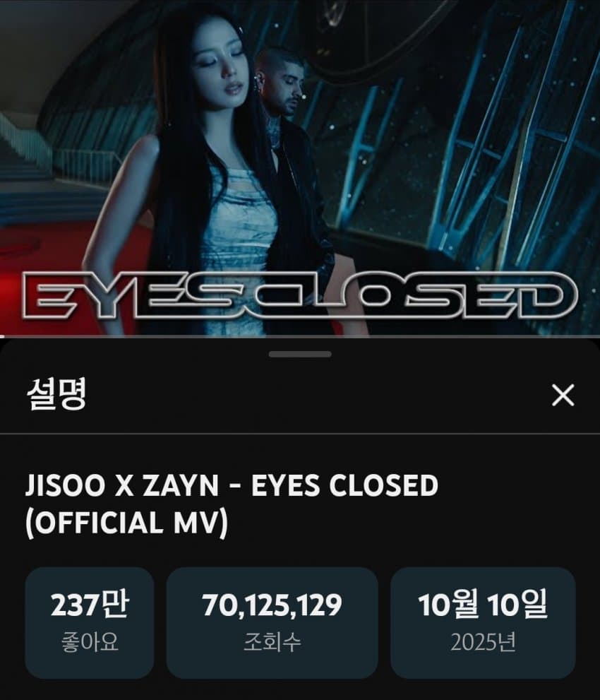
Task: Click the (OFFICIAL MV) title text
Action: click(x=126, y=523)
